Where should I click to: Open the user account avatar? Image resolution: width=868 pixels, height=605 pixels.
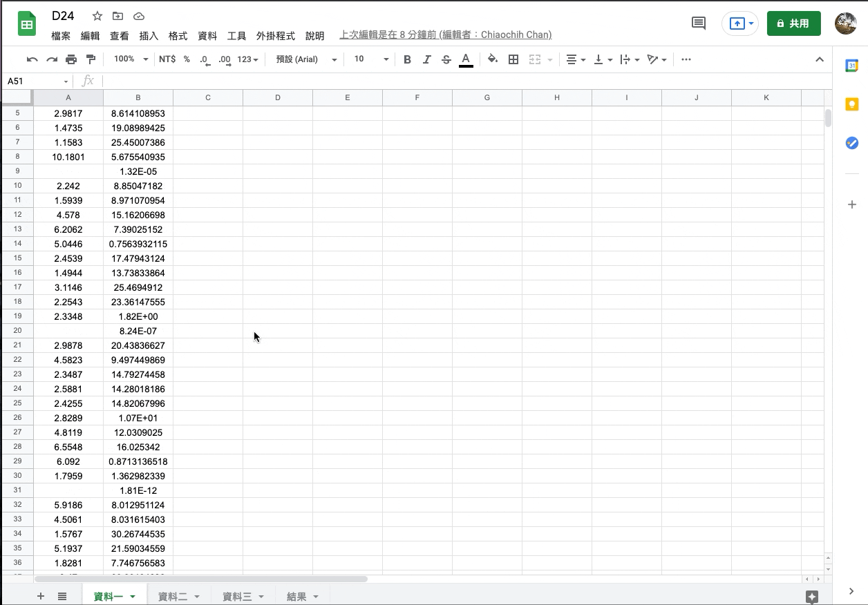pos(846,23)
